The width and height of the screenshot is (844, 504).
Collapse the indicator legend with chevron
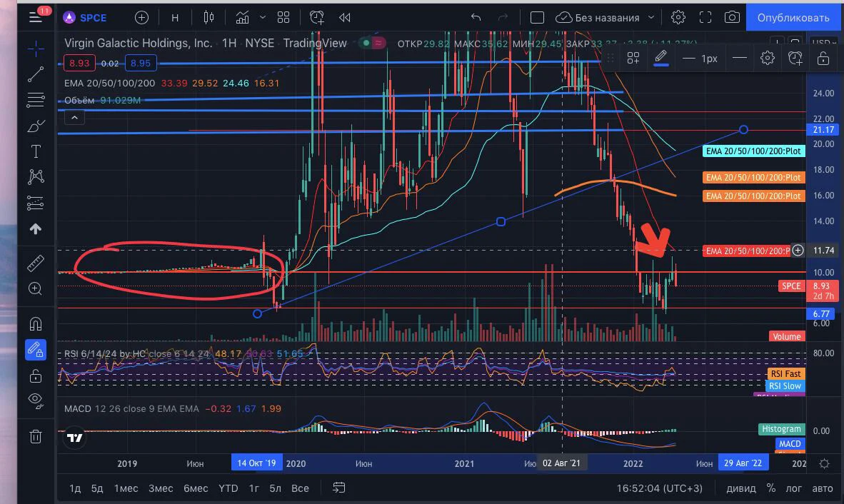(74, 117)
